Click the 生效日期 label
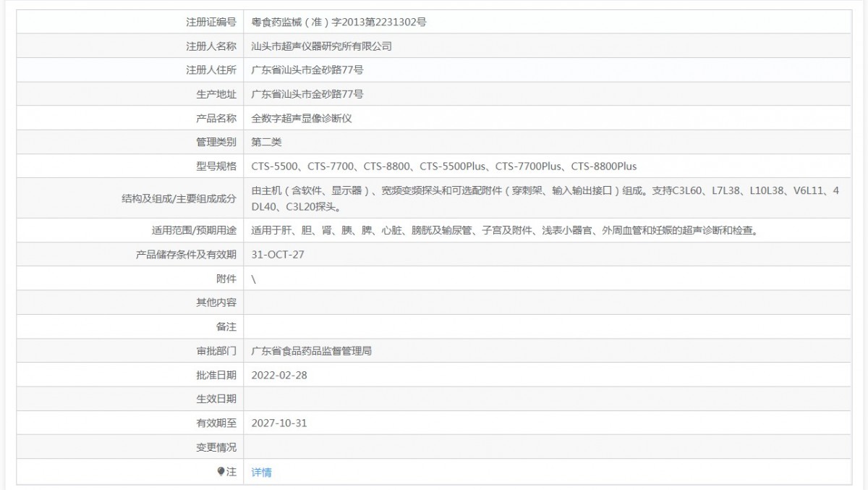The height and width of the screenshot is (490, 868). 216,399
